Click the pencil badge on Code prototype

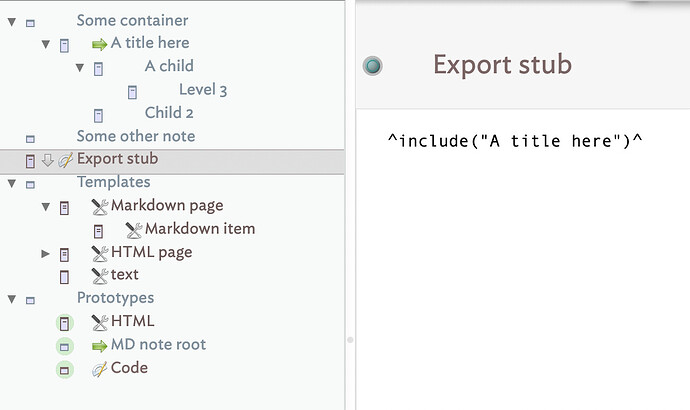[x=99, y=370]
